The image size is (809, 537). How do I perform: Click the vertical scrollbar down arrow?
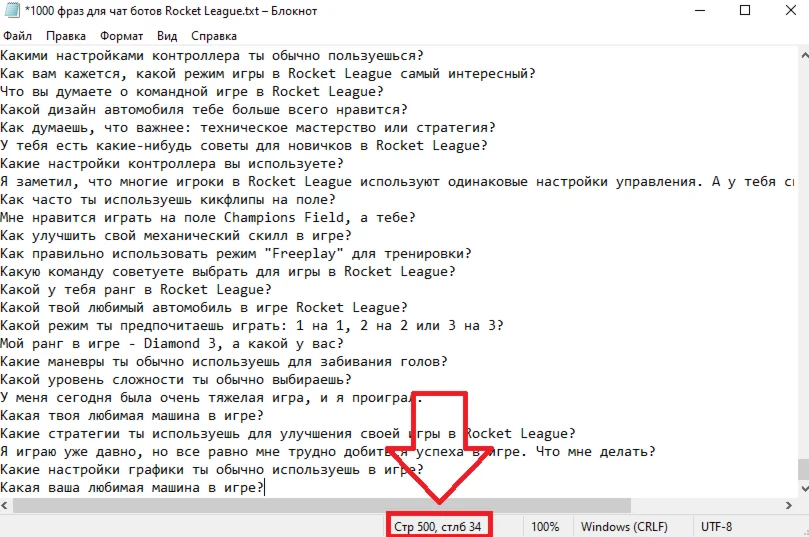tap(804, 489)
